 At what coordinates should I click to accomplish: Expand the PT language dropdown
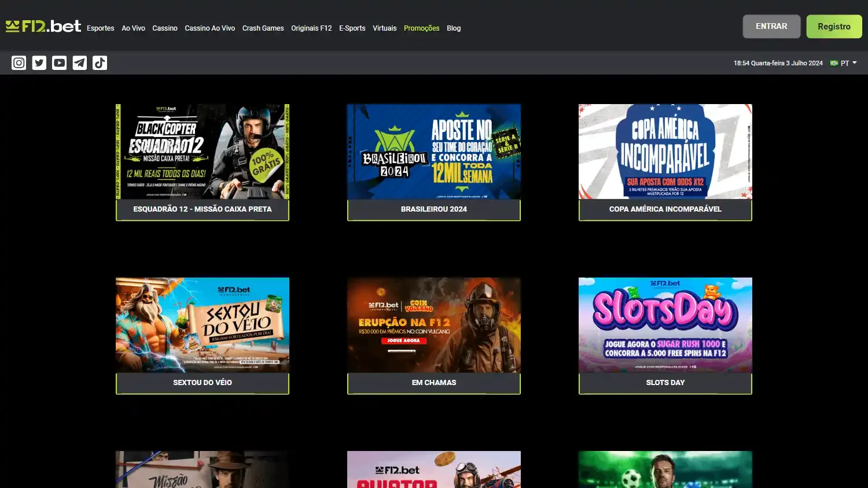848,63
